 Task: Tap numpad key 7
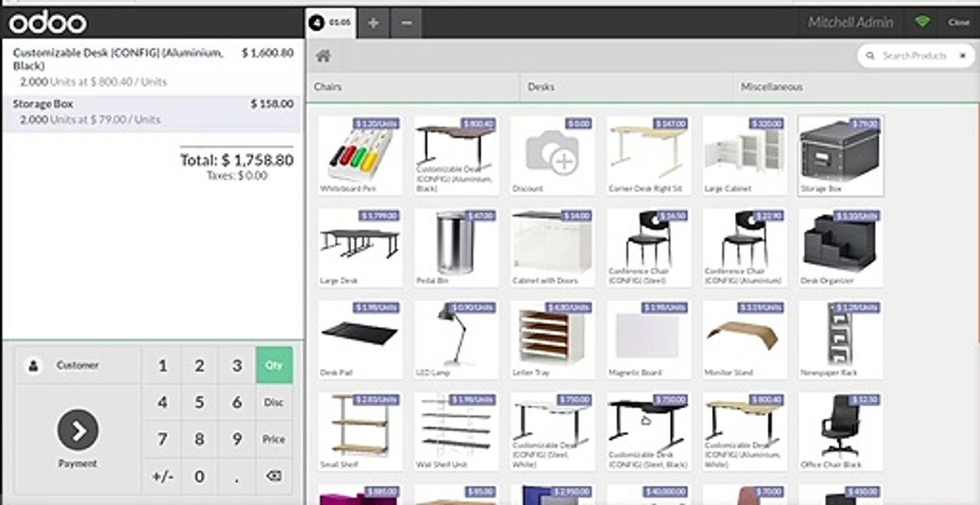click(x=162, y=440)
